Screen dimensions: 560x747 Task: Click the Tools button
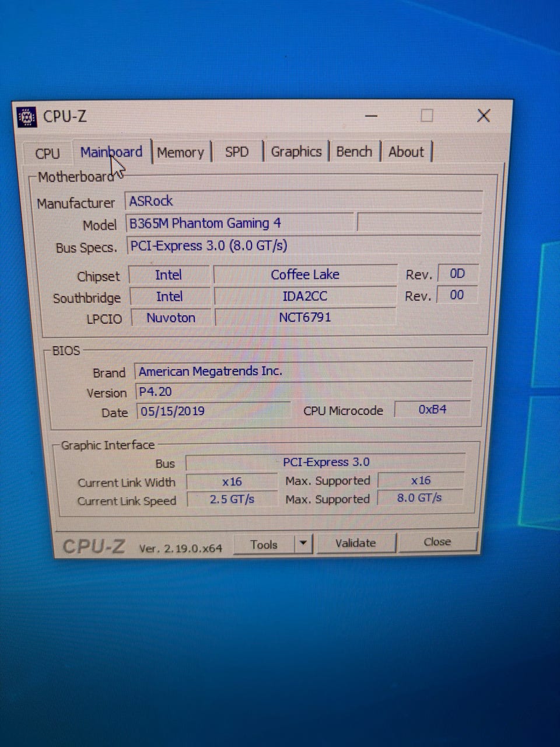click(264, 544)
